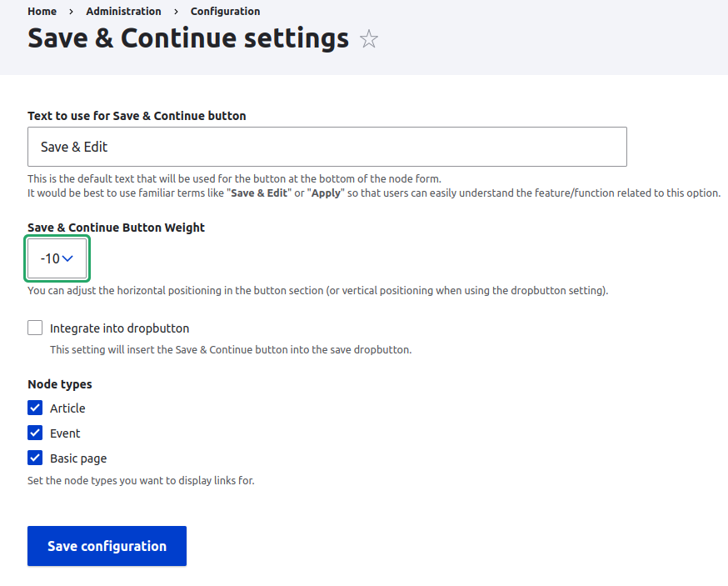
Task: Uncheck the Event node type checkbox
Action: tap(35, 433)
